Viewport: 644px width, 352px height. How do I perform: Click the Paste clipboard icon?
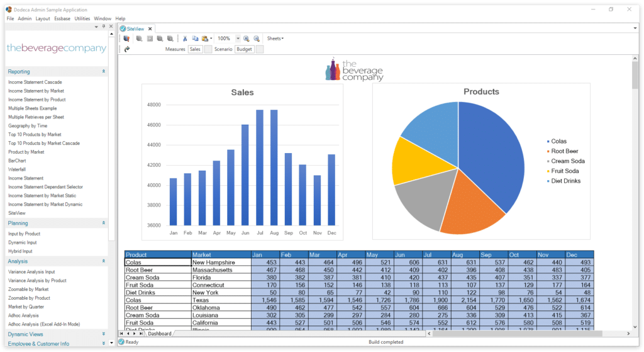[x=204, y=38]
